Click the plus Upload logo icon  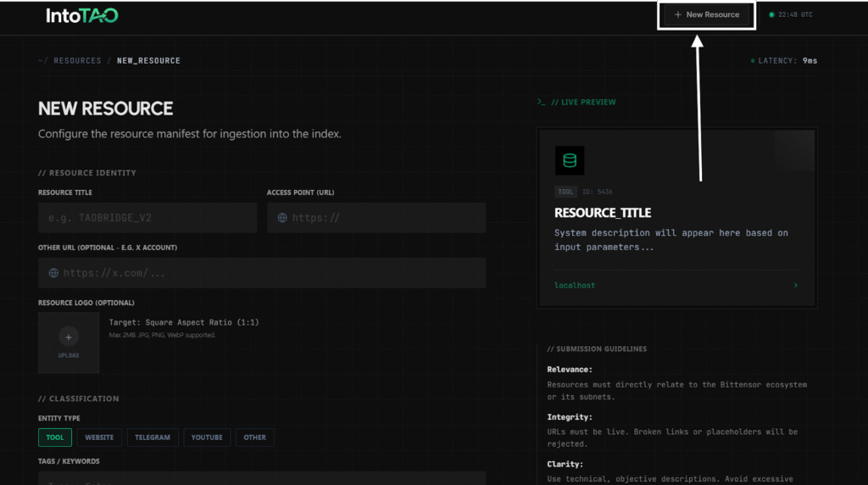point(69,337)
